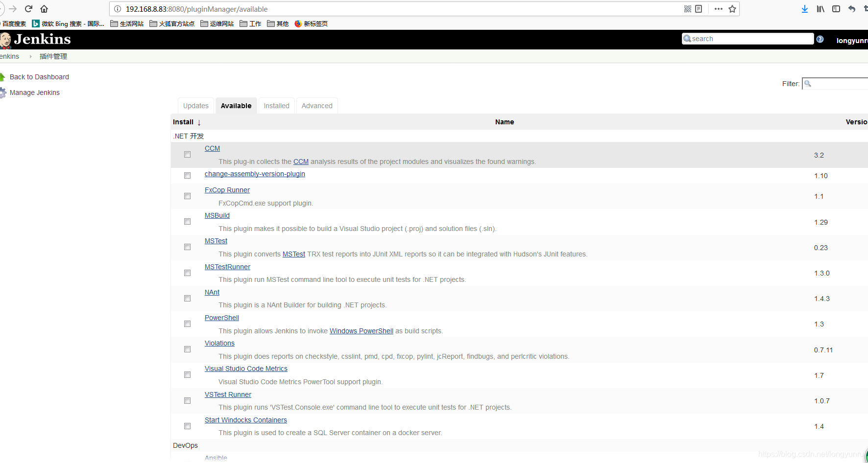Toggle reader view icon

pyautogui.click(x=699, y=9)
